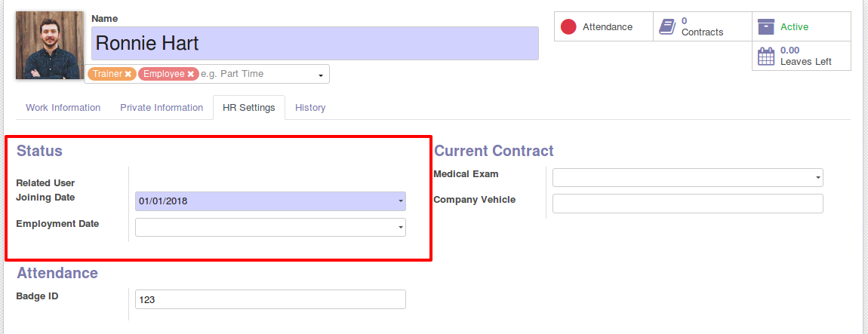Image resolution: width=868 pixels, height=334 pixels.
Task: Select the HR Settings tab
Action: coord(248,107)
